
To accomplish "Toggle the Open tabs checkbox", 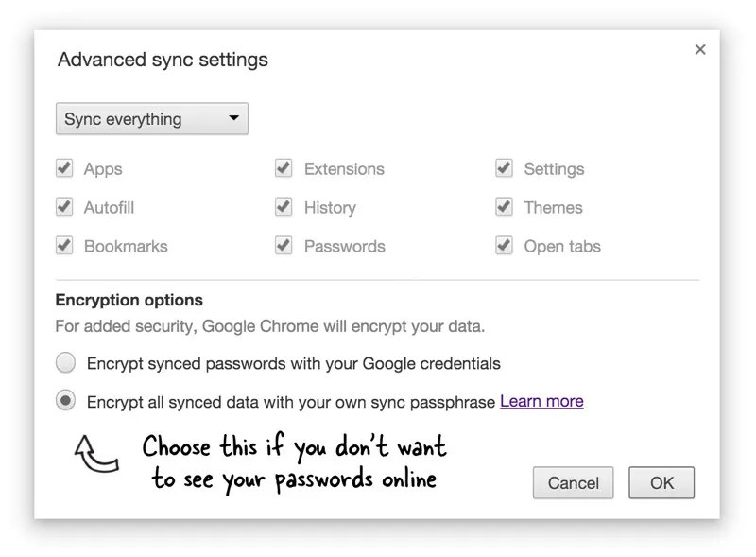I will coord(504,246).
